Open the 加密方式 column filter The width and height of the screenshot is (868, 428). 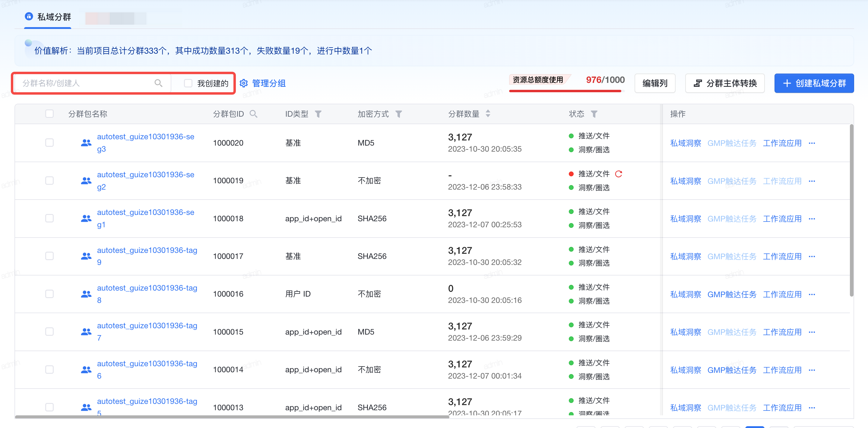[399, 114]
